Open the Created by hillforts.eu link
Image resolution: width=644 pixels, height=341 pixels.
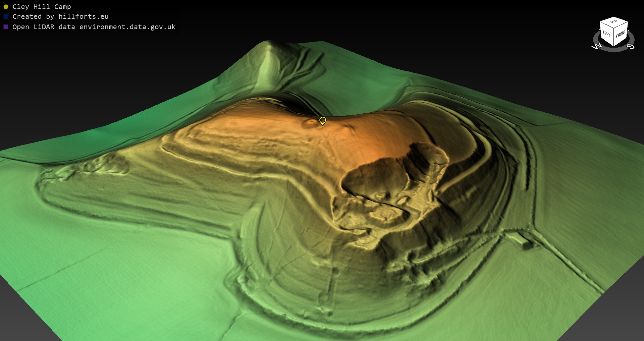tap(60, 16)
